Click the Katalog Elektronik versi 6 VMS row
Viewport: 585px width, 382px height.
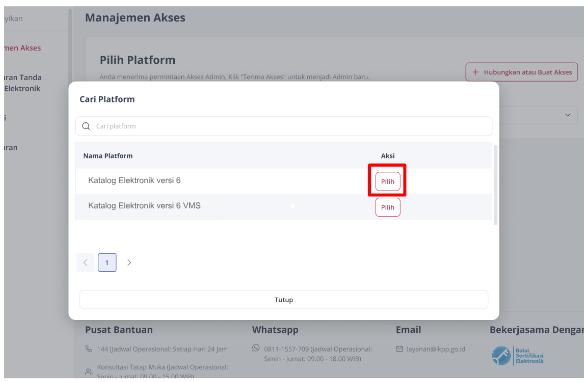click(x=284, y=207)
